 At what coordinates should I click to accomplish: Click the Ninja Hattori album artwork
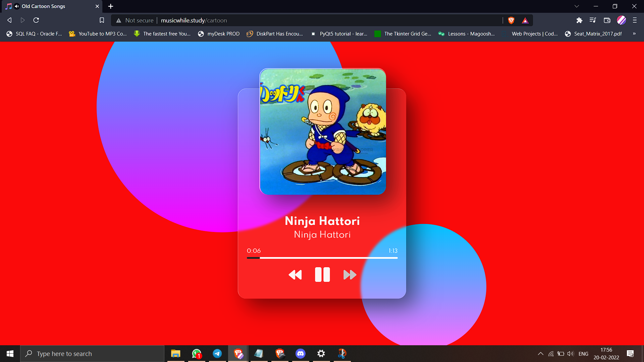coord(323,131)
